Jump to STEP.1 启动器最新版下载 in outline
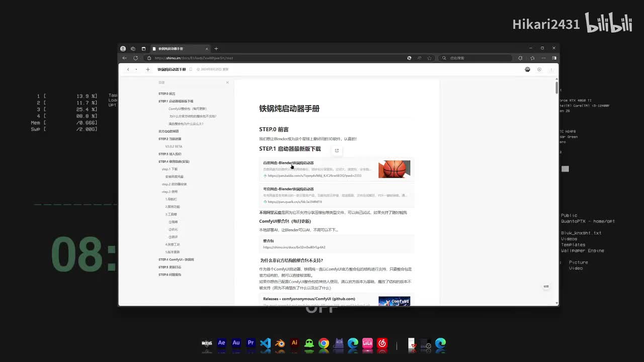644x362 pixels. [x=176, y=101]
